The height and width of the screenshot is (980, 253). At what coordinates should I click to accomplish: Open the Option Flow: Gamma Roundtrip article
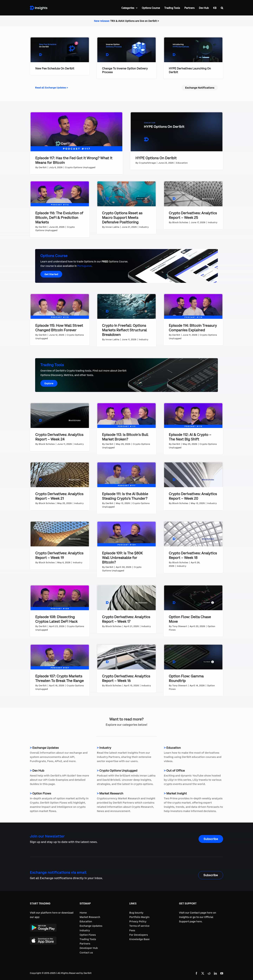pyautogui.click(x=186, y=678)
